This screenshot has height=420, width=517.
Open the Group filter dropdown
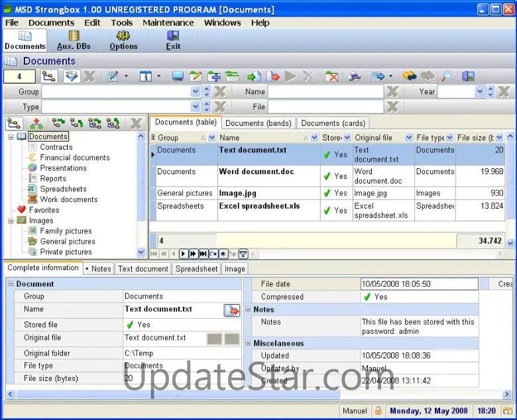coord(196,91)
